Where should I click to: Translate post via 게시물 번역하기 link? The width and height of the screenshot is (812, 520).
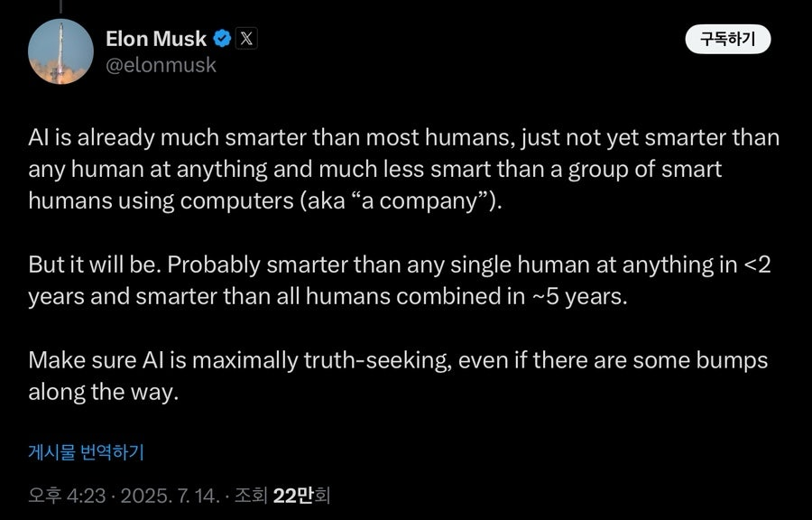pos(86,452)
